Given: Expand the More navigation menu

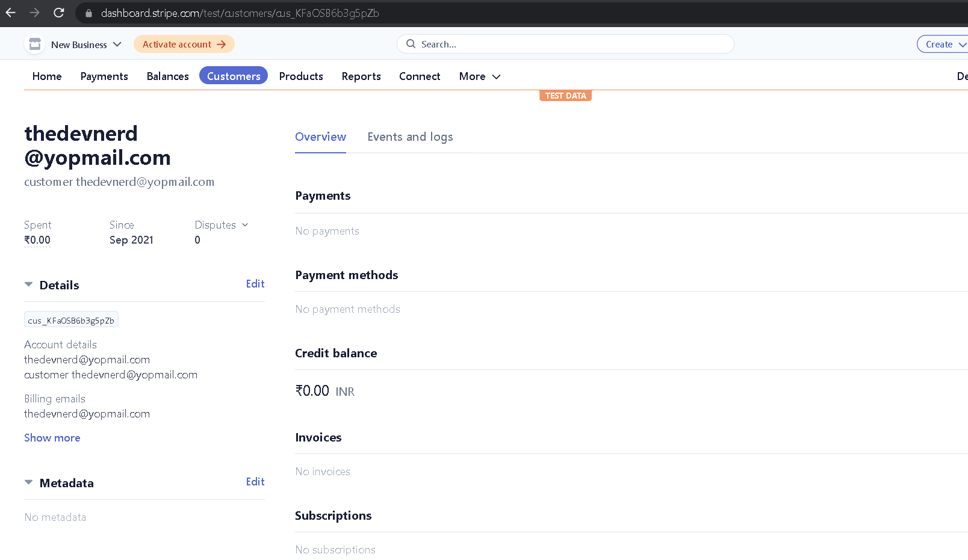Looking at the screenshot, I should tap(480, 76).
